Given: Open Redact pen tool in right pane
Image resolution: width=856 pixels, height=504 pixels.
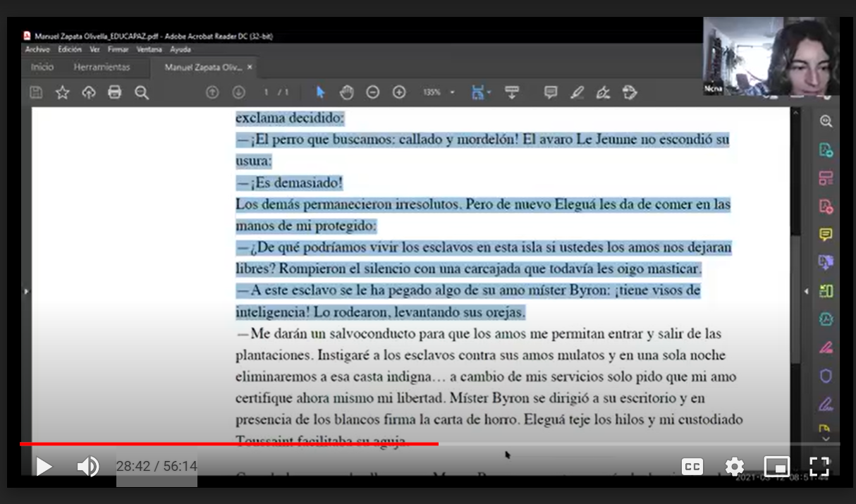Looking at the screenshot, I should pyautogui.click(x=826, y=348).
